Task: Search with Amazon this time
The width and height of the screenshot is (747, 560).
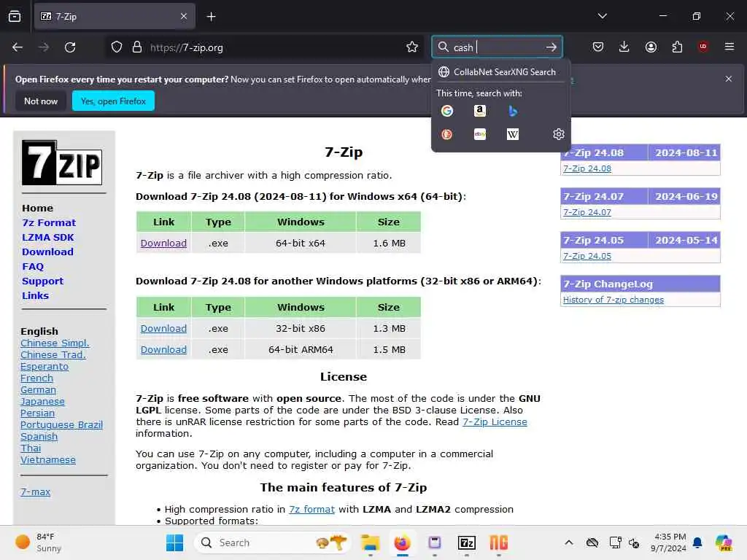Action: [480, 111]
